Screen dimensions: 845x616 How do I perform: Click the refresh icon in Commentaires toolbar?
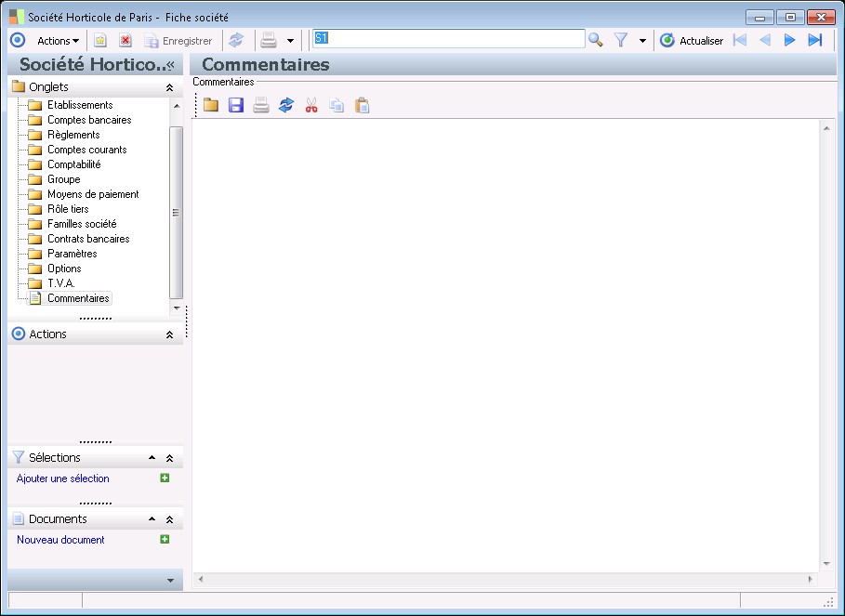(286, 106)
